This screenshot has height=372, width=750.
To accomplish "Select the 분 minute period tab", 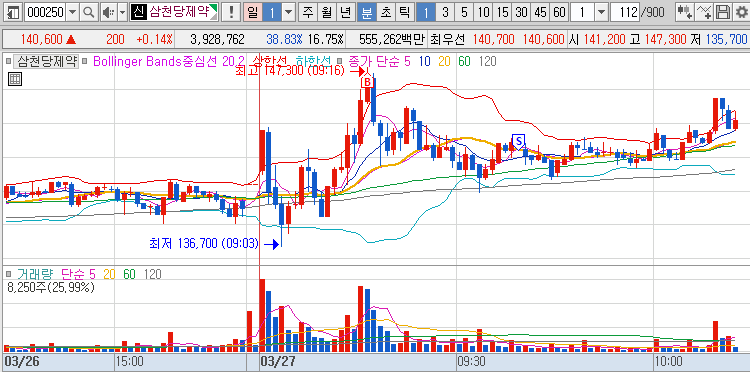I will (x=366, y=12).
